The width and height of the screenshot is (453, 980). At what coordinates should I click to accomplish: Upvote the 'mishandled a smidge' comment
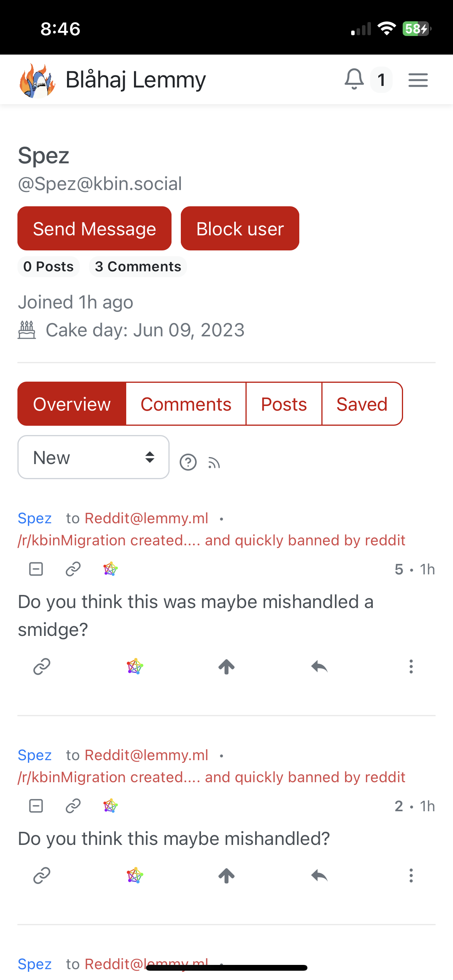[226, 667]
